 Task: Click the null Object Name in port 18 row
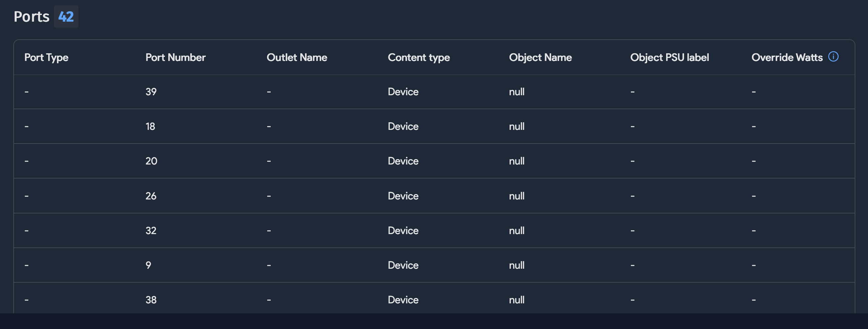(517, 126)
